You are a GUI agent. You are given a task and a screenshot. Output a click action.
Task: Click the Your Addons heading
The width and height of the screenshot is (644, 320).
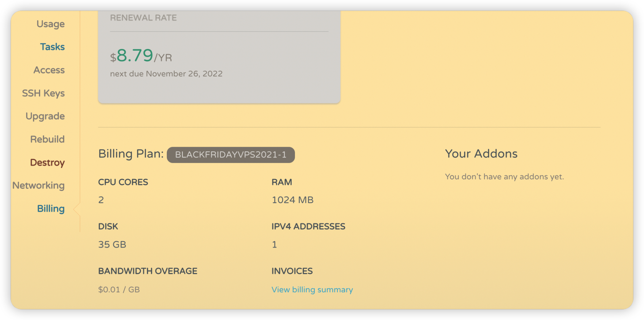(481, 154)
